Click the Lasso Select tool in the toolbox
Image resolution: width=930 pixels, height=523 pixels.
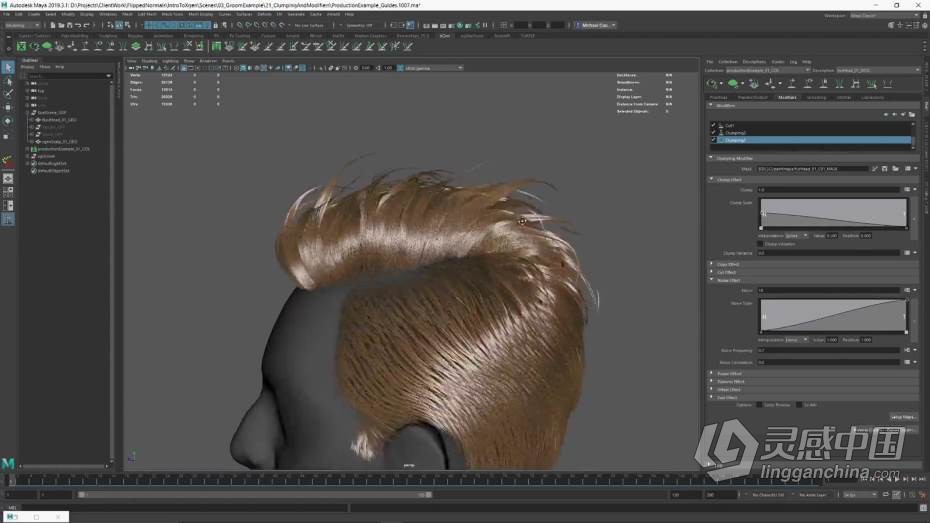8,81
